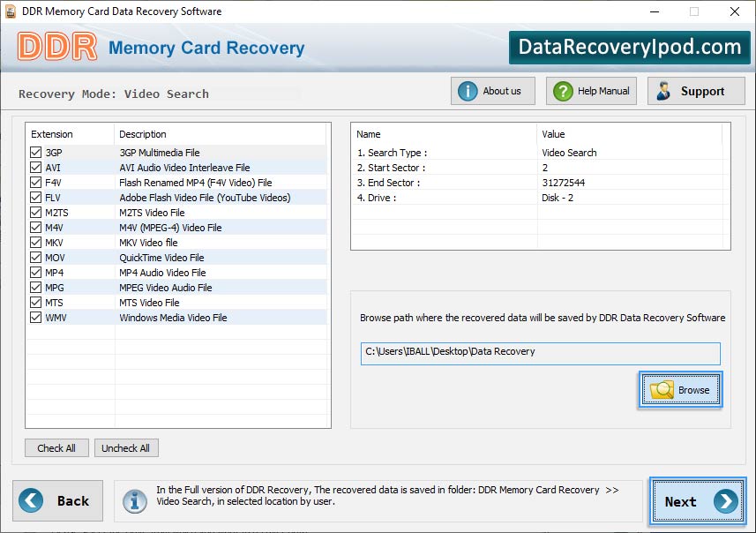Click the blue info icon on About us

coord(468,91)
